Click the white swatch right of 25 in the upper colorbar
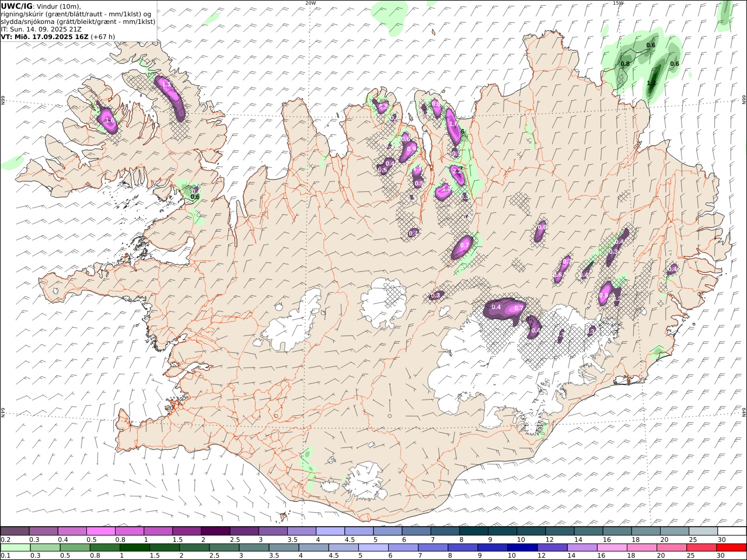747x560 pixels. pyautogui.click(x=732, y=531)
